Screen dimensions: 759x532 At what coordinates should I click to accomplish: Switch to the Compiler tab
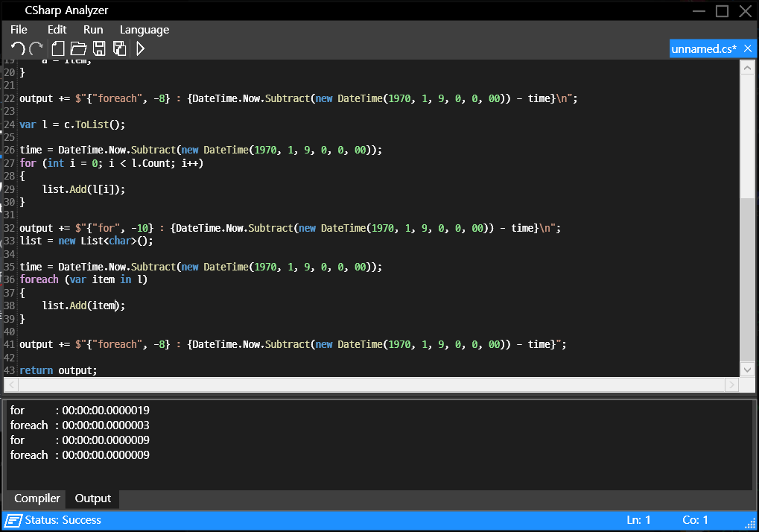[x=37, y=498]
